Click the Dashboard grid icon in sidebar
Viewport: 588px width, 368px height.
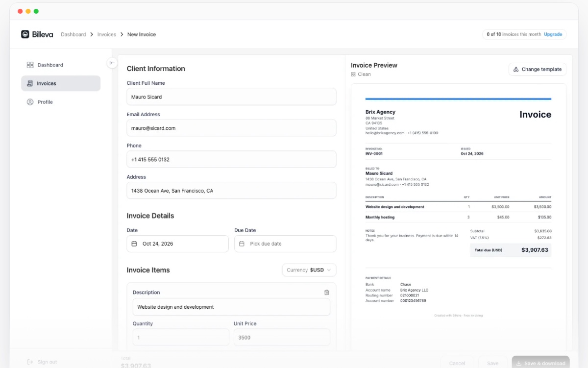click(30, 65)
